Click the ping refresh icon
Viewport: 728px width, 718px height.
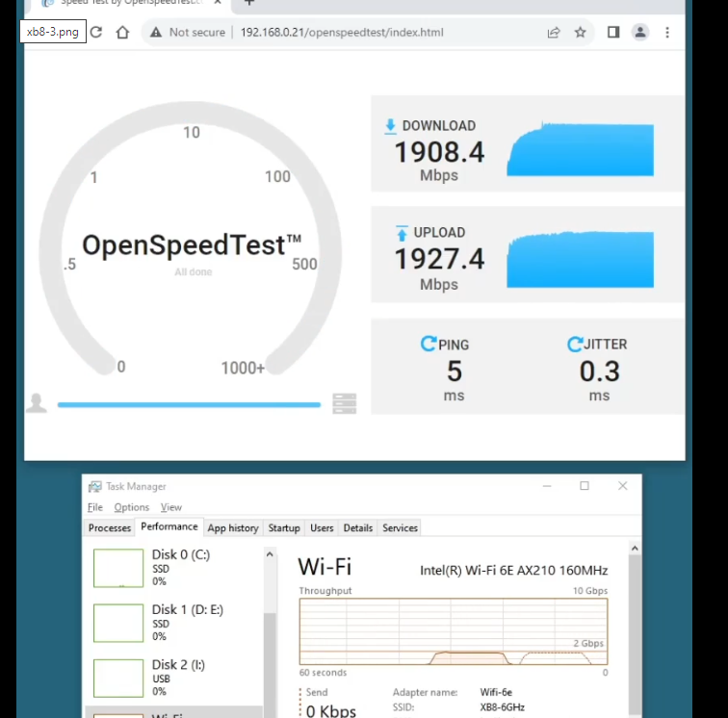coord(429,344)
